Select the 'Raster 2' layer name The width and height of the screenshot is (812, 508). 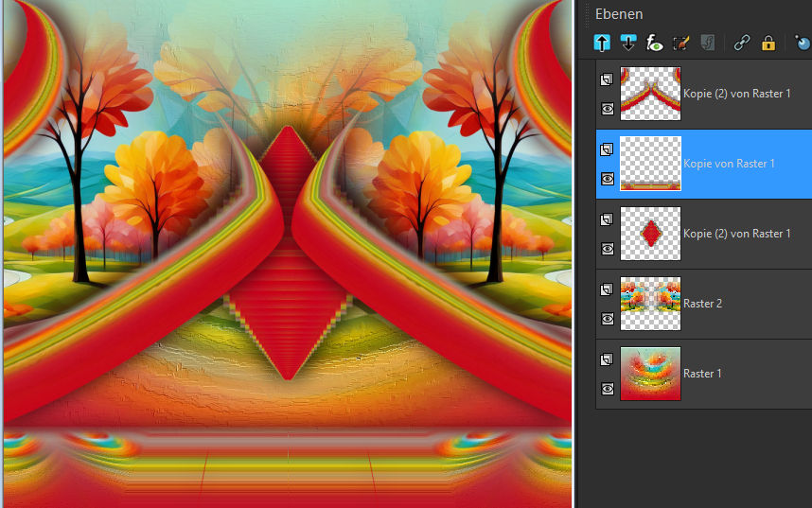703,304
